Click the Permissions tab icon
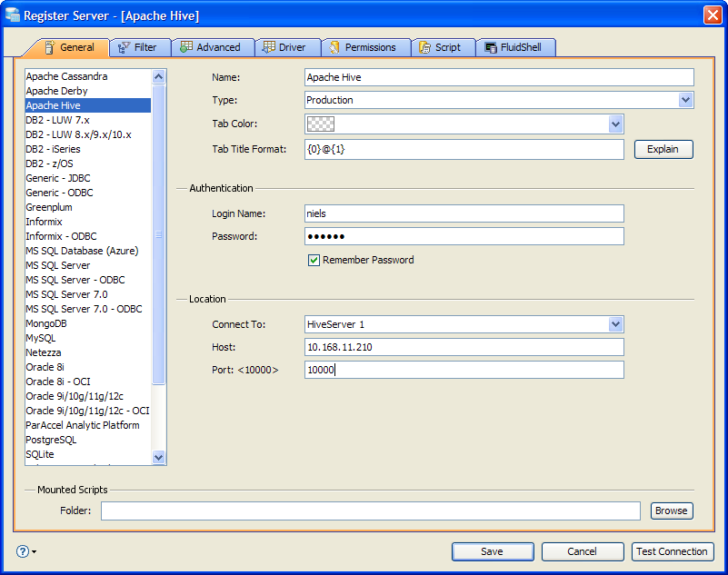Screen dimensions: 728x575 334,47
